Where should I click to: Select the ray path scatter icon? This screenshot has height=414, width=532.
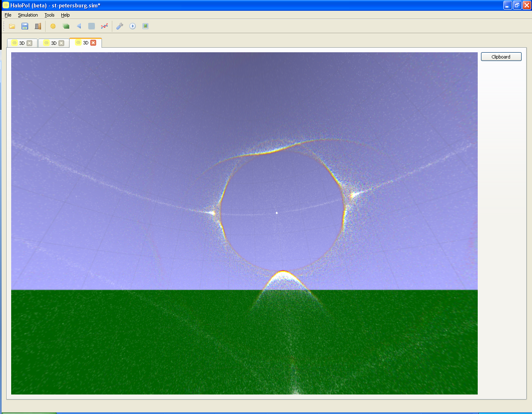pyautogui.click(x=104, y=26)
